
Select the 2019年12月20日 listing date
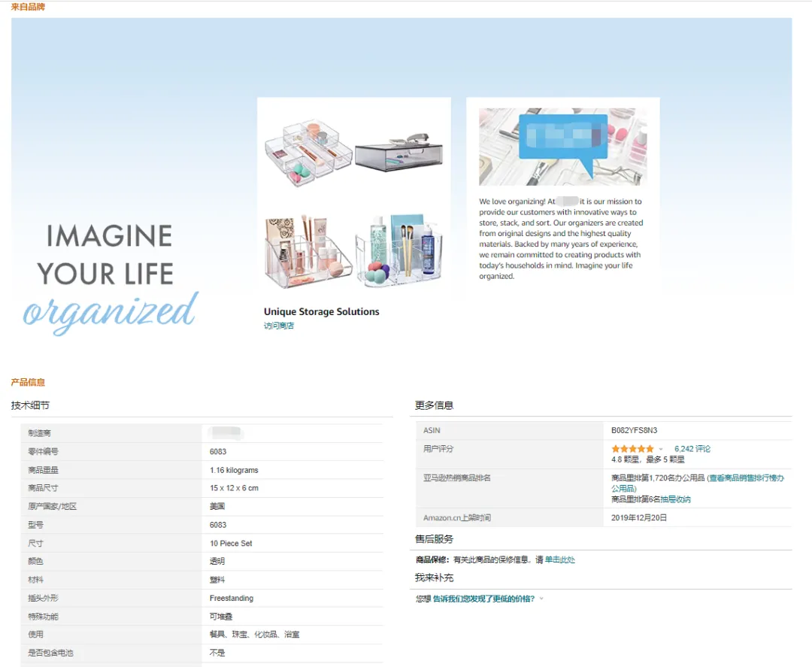[639, 518]
